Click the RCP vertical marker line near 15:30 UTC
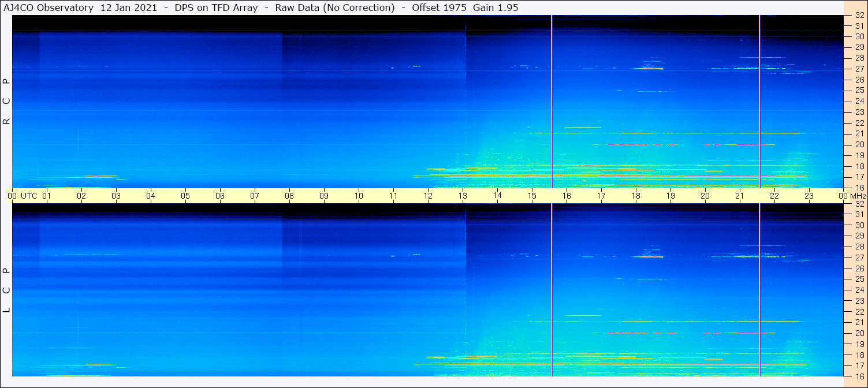 (552, 101)
